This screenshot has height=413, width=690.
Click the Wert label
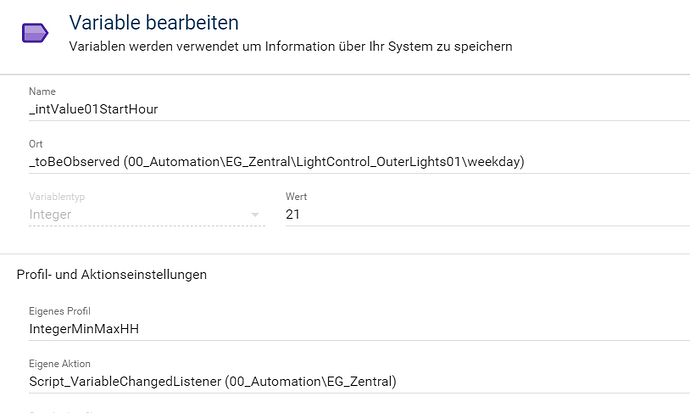tap(296, 197)
